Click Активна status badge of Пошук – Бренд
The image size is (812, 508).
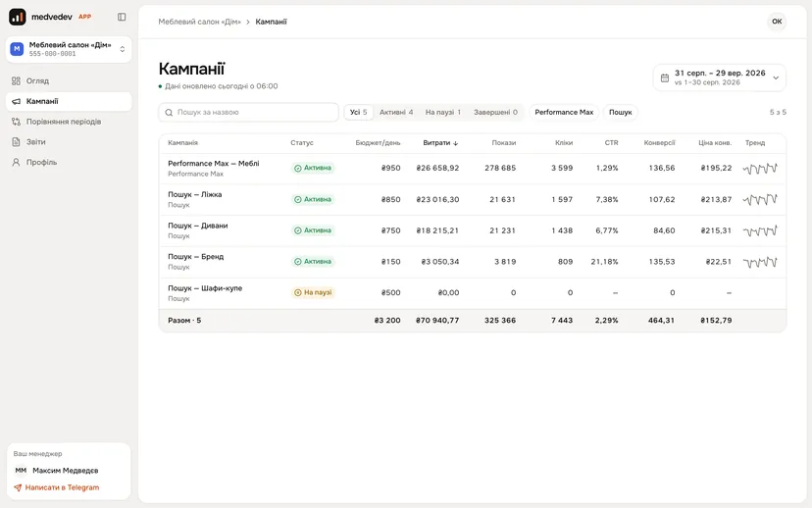point(313,262)
